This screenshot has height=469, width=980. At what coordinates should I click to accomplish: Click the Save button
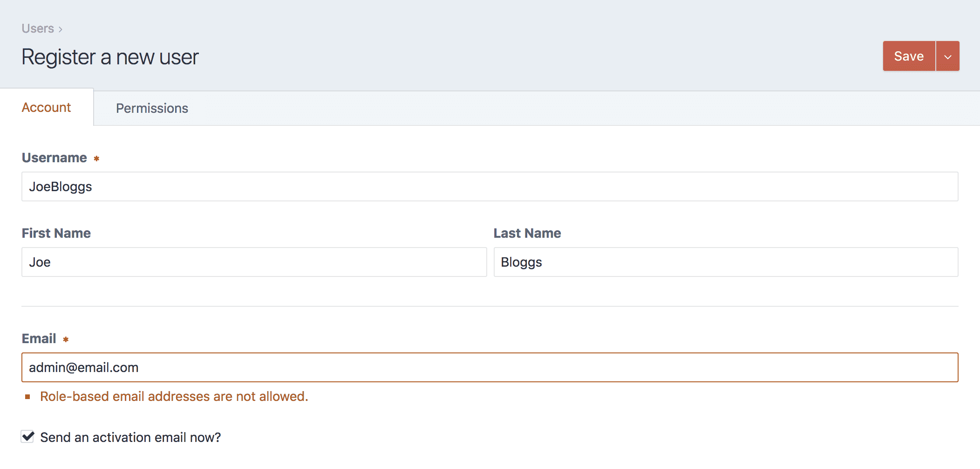click(x=909, y=56)
